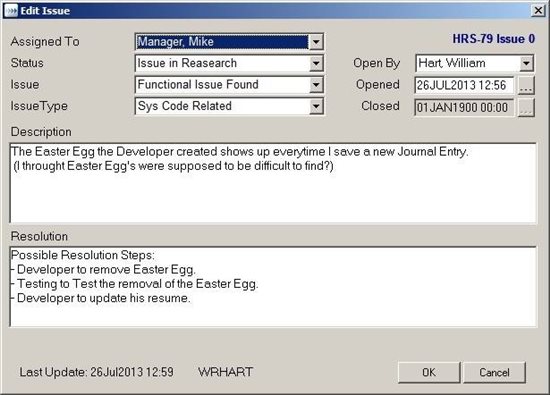Image resolution: width=550 pixels, height=395 pixels.
Task: Click the WRHART user text
Action: click(225, 372)
